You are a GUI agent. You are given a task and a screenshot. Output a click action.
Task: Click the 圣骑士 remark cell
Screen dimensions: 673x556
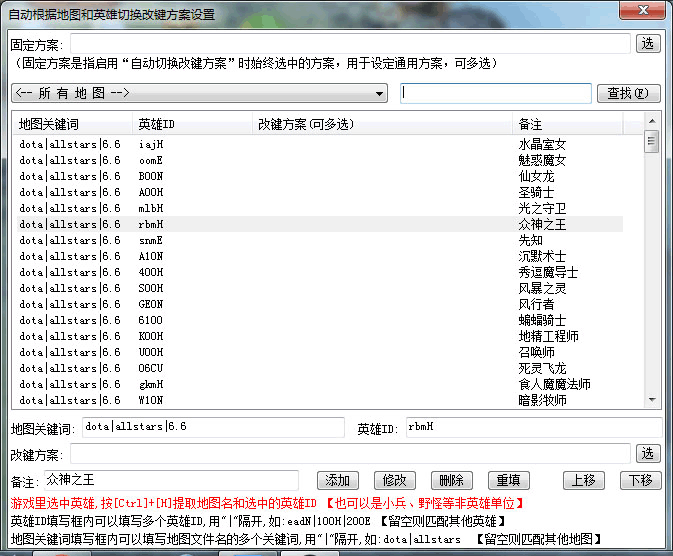[x=536, y=192]
